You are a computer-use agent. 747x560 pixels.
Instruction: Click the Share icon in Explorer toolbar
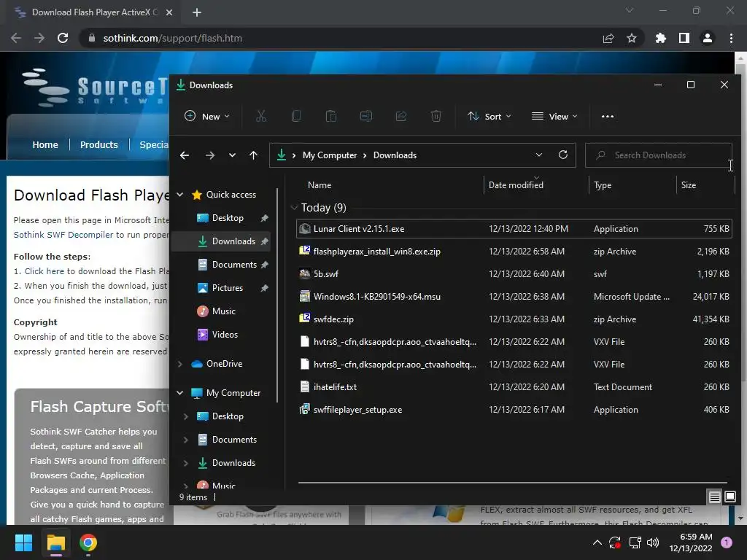point(401,116)
